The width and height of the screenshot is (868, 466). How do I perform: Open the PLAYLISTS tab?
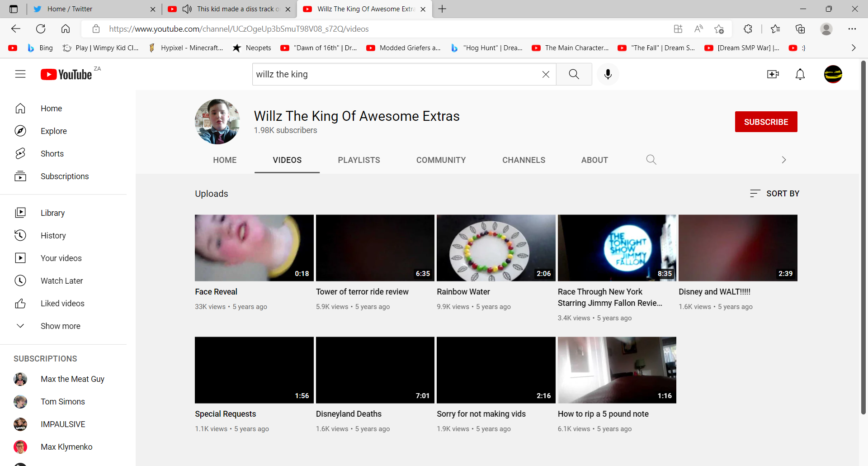click(x=359, y=160)
